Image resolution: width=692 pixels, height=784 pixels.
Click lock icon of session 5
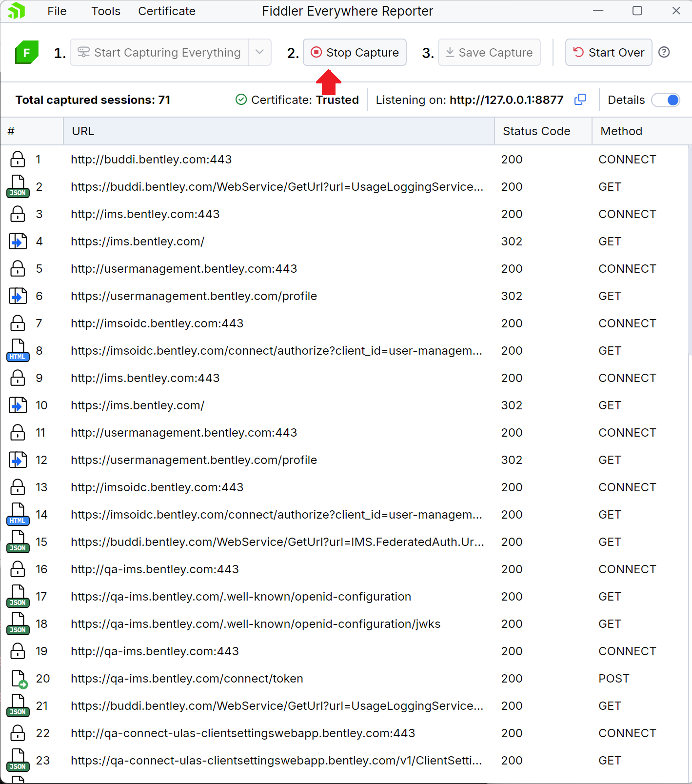pos(18,269)
